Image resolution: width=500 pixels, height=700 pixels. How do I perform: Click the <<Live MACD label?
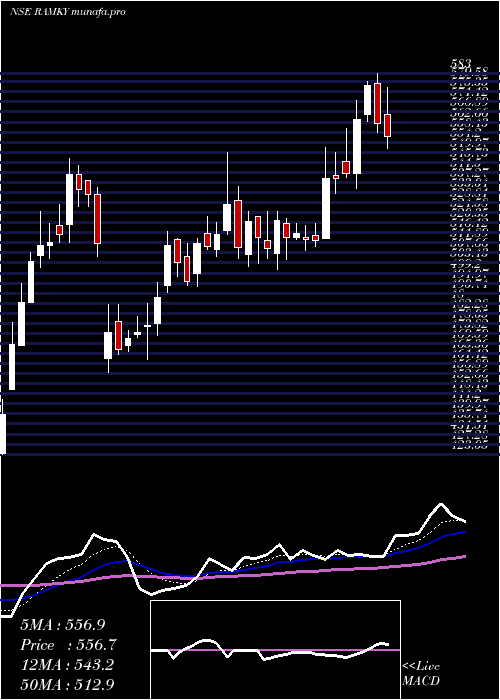[421, 673]
